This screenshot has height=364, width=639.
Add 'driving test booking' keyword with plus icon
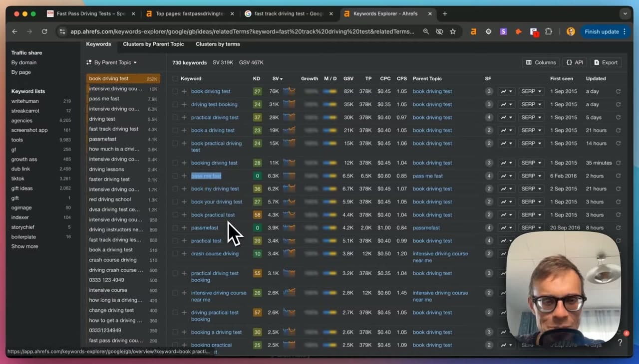[x=184, y=104]
